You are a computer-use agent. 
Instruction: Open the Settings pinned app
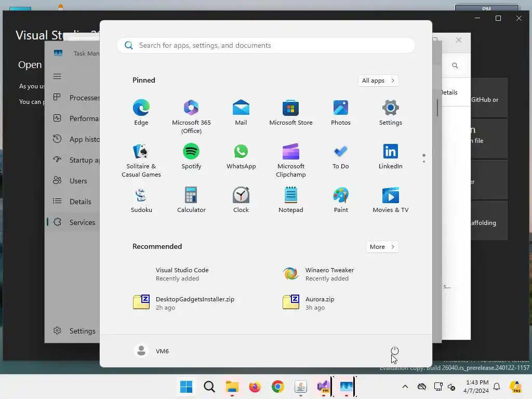click(391, 112)
